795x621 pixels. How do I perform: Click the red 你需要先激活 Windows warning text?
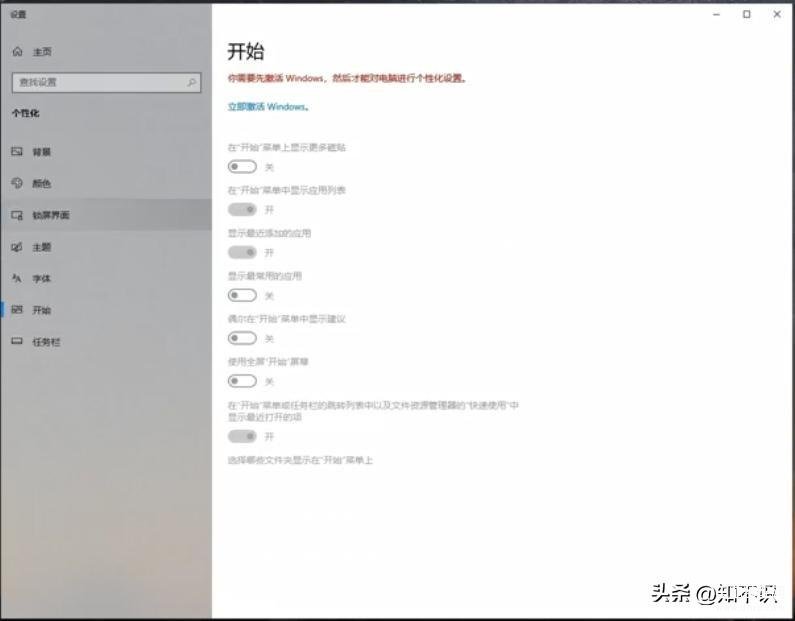tap(347, 79)
